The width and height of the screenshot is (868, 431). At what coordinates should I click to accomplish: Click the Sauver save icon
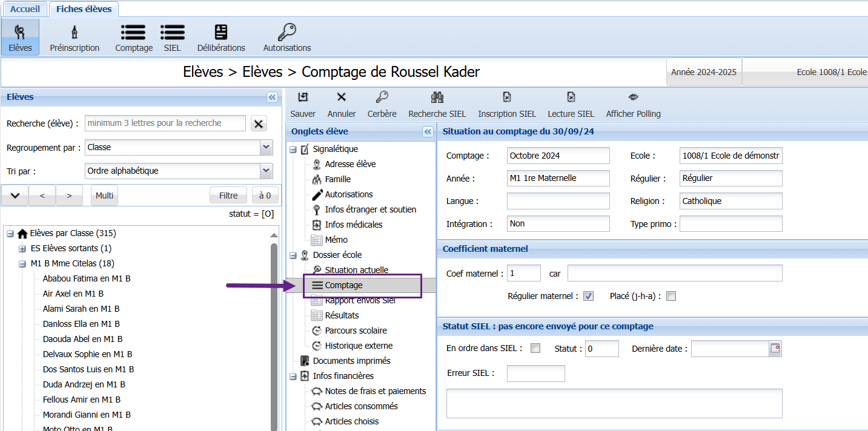(x=303, y=97)
